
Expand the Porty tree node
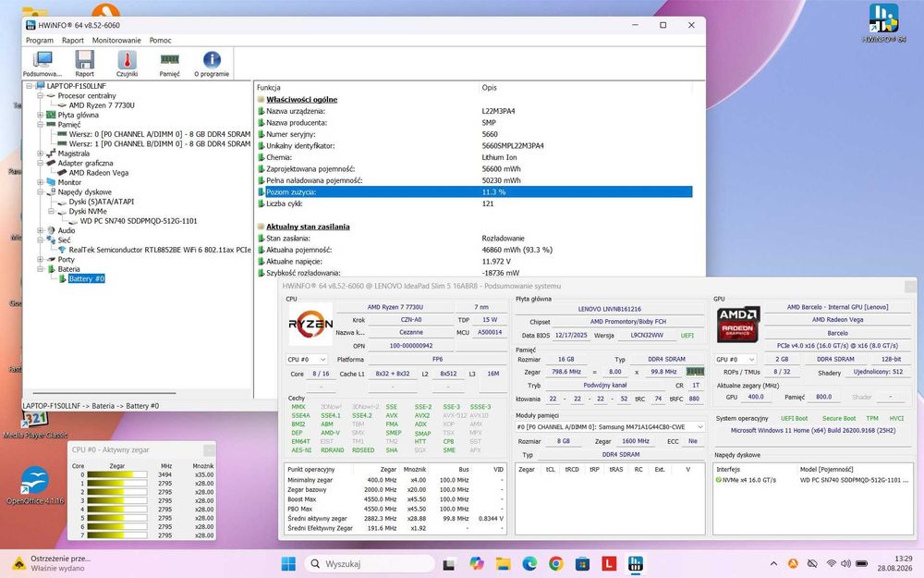40,260
